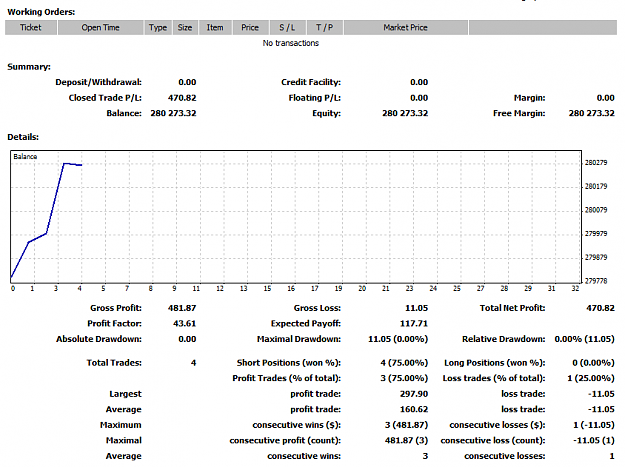The height and width of the screenshot is (467, 625).
Task: Click the Closed Trade P/L value 470.82
Action: (x=182, y=98)
